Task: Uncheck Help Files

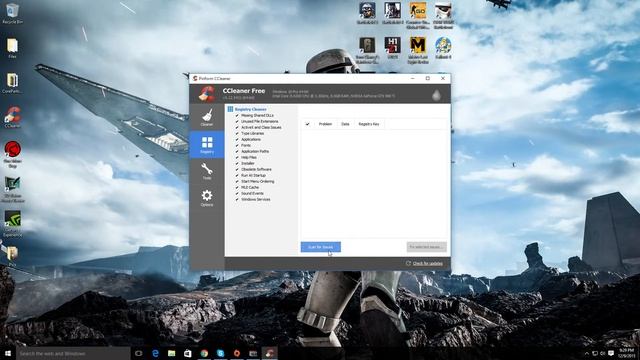Action: pyautogui.click(x=237, y=157)
